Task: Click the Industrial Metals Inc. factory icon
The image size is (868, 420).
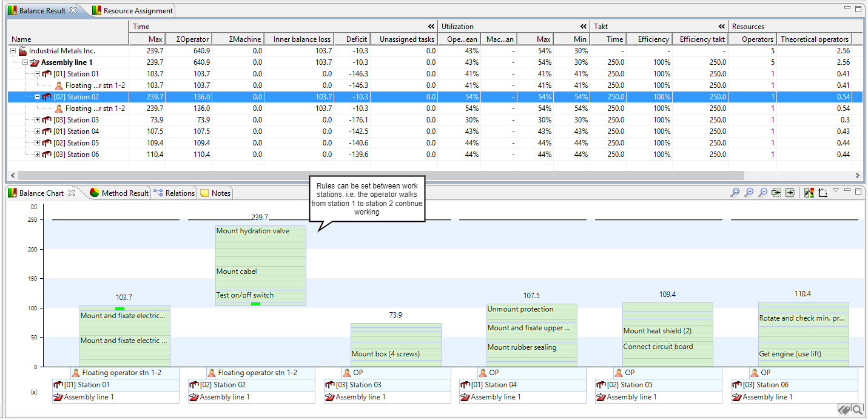Action: pyautogui.click(x=23, y=51)
